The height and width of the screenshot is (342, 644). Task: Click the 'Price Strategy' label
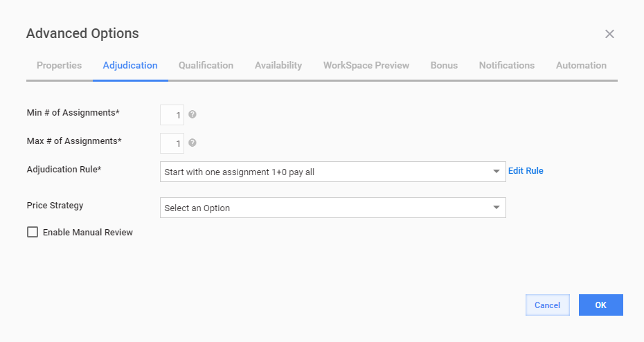pos(55,206)
